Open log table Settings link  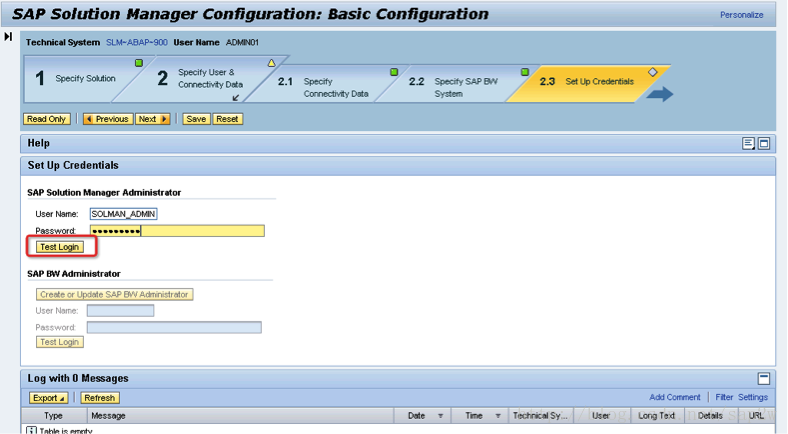[753, 397]
